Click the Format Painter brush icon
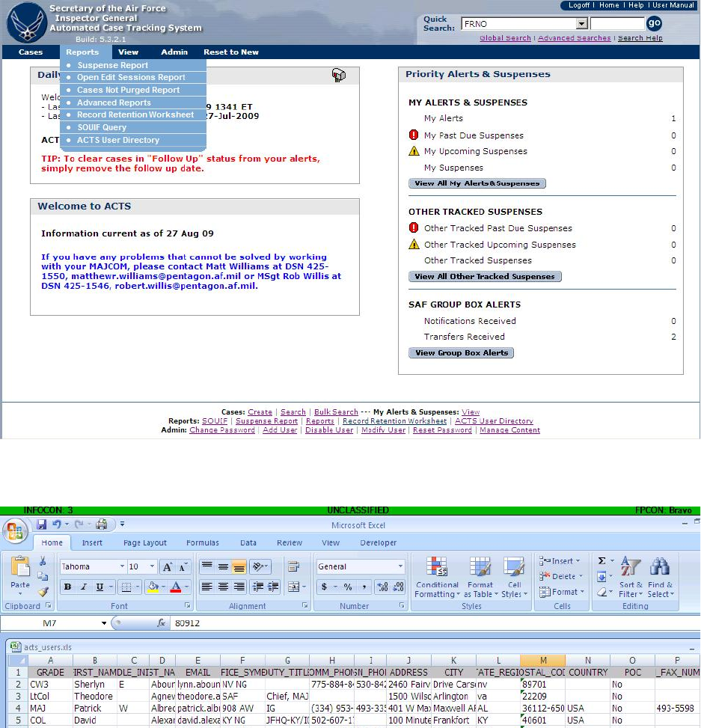Screen dimensions: 701x728 pos(43,592)
